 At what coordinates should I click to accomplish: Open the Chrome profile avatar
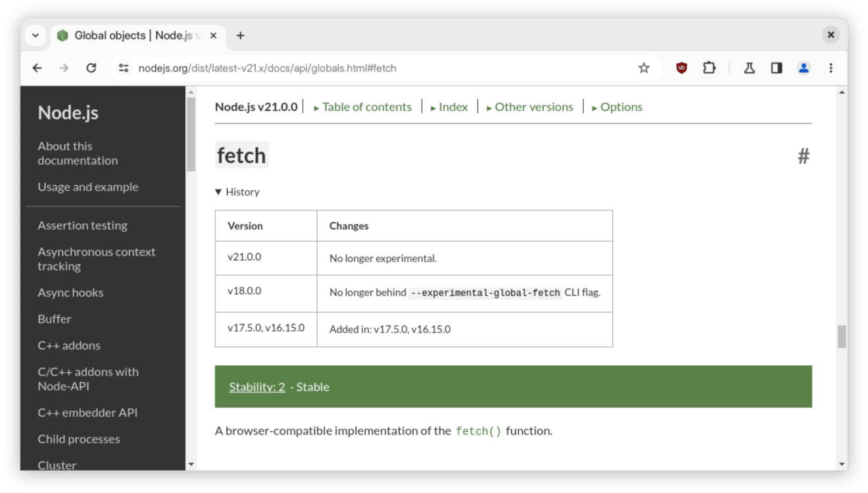click(804, 68)
